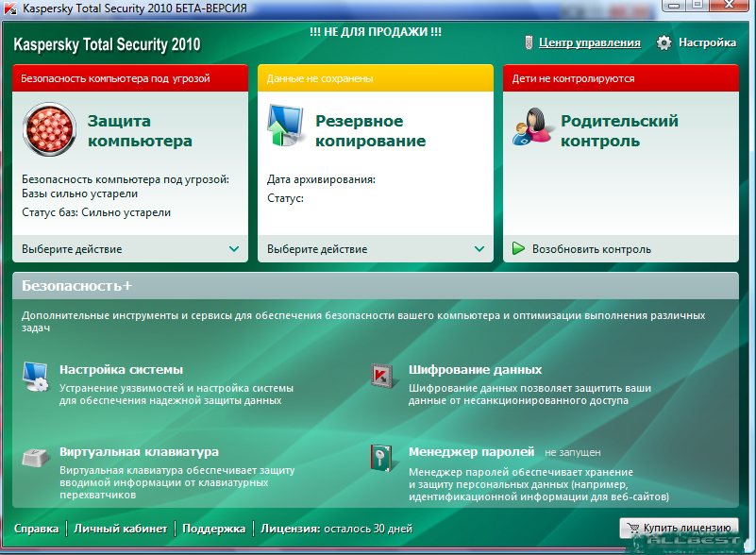
Task: Click the Менеджер паролей book icon
Action: point(381,458)
